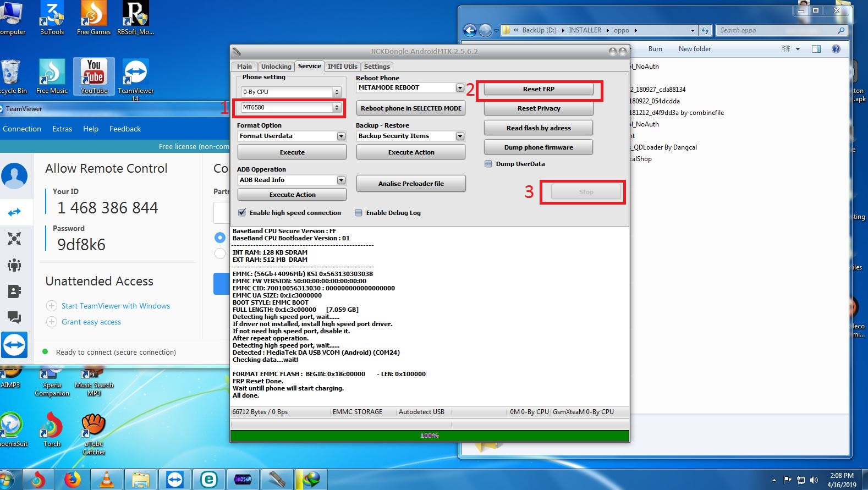Image resolution: width=868 pixels, height=490 pixels.
Task: Click the Grant easy access link
Action: click(91, 322)
